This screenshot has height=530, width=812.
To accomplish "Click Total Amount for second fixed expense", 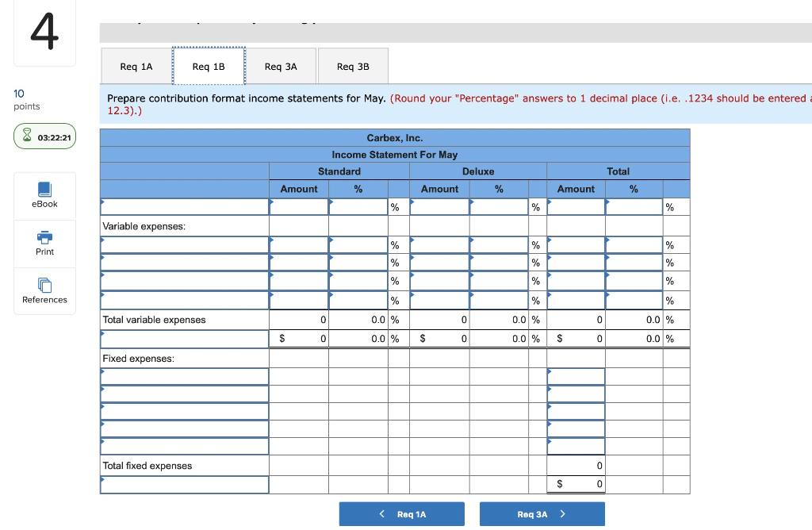I will pyautogui.click(x=576, y=394).
